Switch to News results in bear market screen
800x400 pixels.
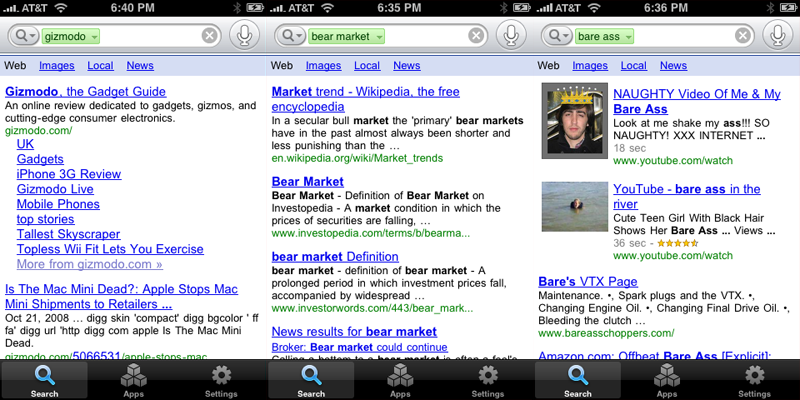(x=407, y=66)
